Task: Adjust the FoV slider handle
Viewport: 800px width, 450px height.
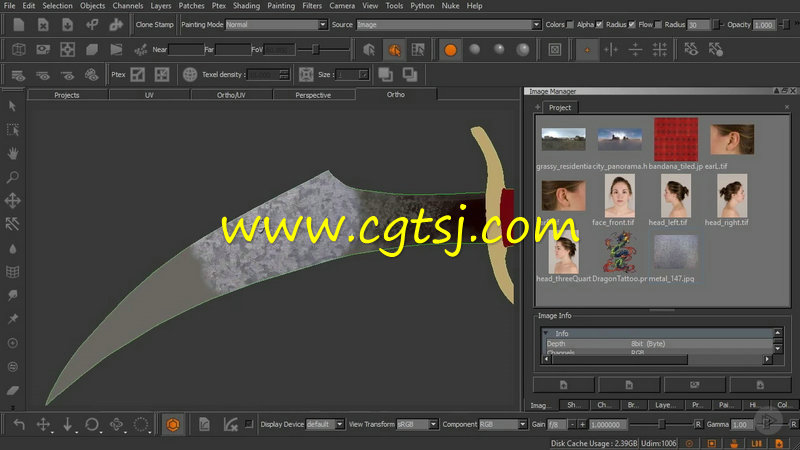Action: 316,49
